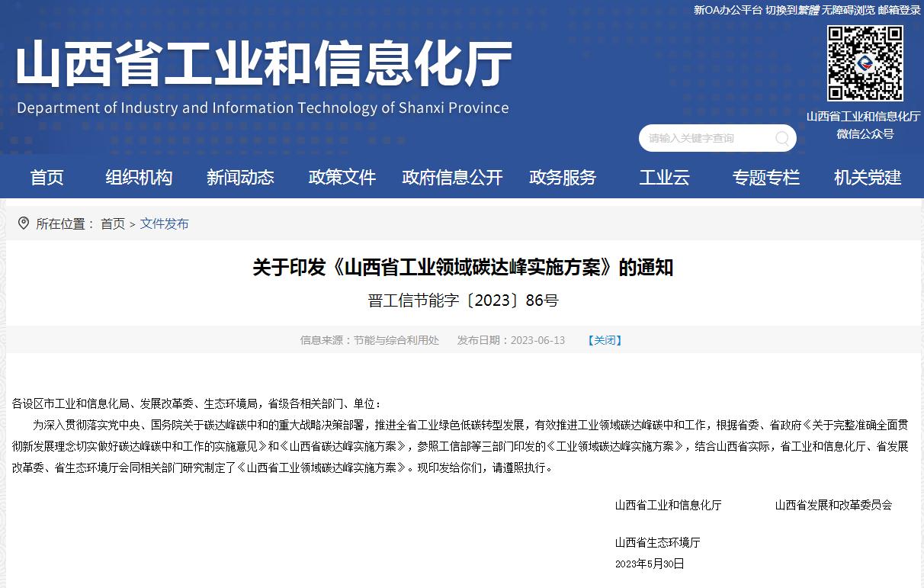Go to 新闻动态 section

click(240, 177)
